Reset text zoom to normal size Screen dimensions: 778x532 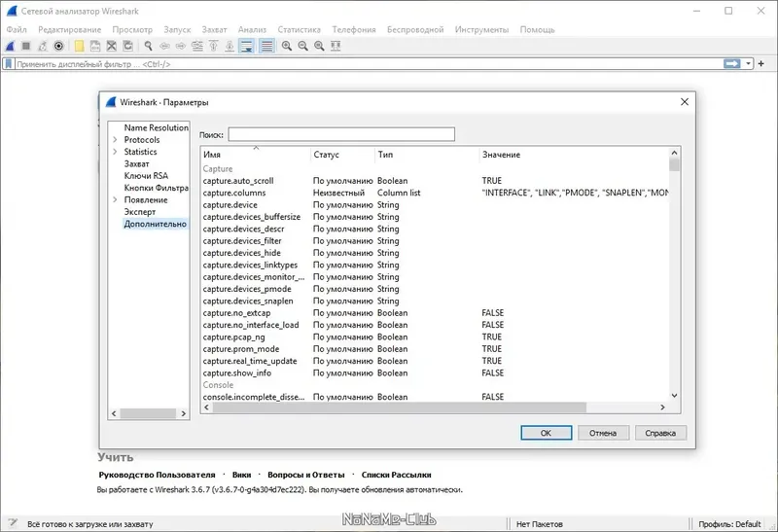319,46
